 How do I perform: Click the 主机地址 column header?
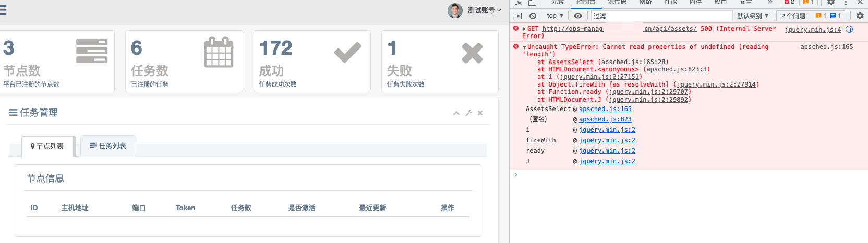tap(75, 208)
